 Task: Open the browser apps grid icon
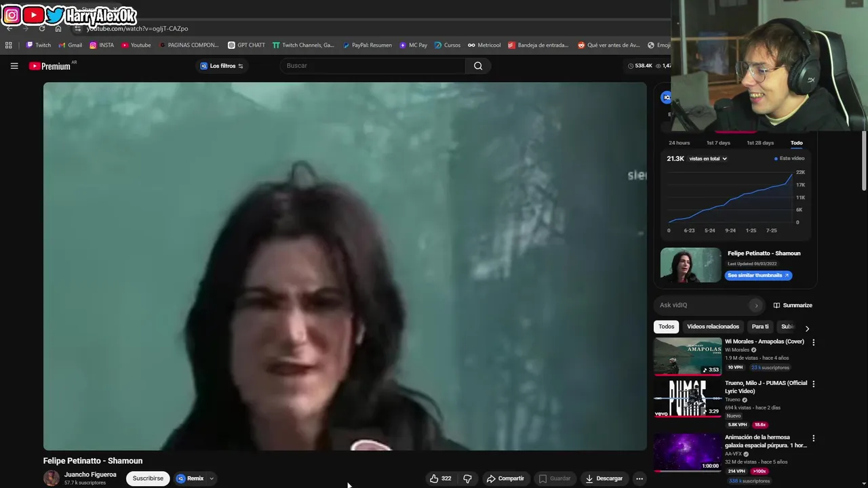coord(8,45)
